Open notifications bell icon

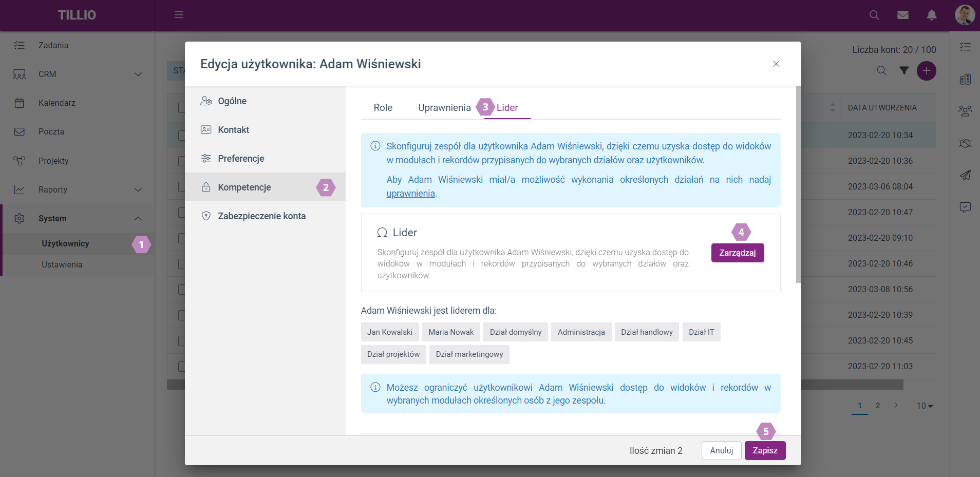coord(932,15)
